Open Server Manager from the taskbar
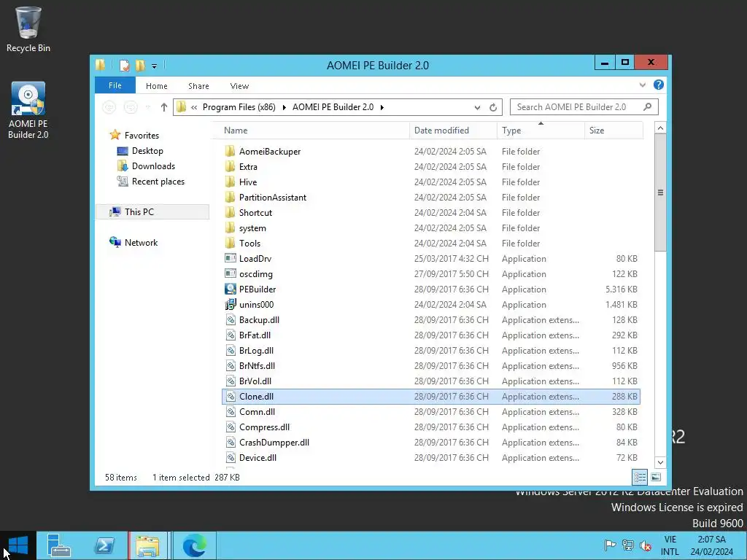747x560 pixels. pos(59,545)
